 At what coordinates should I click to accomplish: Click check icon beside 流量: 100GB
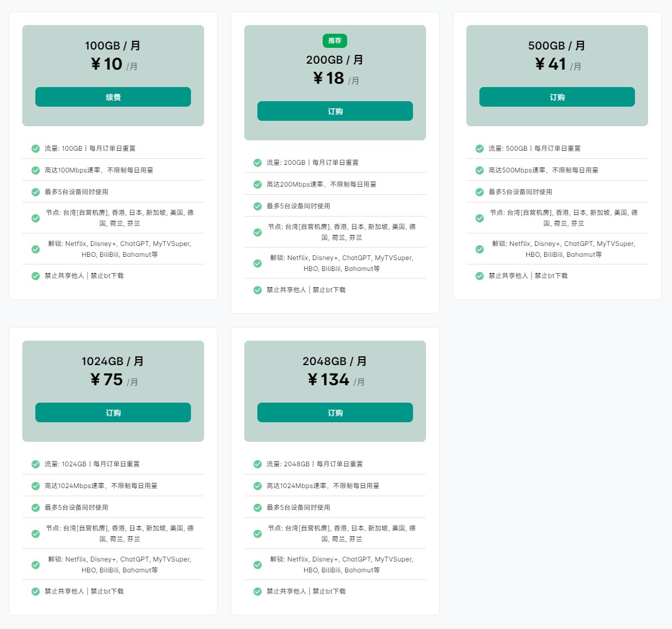(x=35, y=149)
